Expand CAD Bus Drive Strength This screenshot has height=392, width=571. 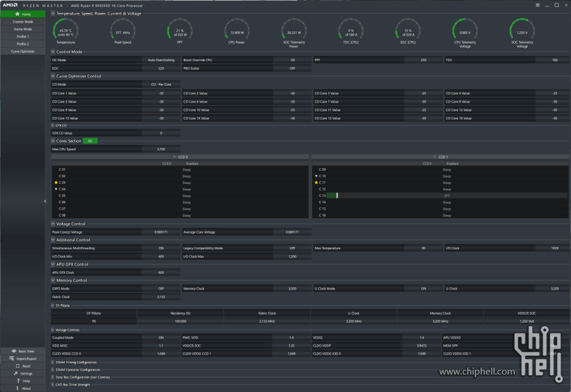52,385
